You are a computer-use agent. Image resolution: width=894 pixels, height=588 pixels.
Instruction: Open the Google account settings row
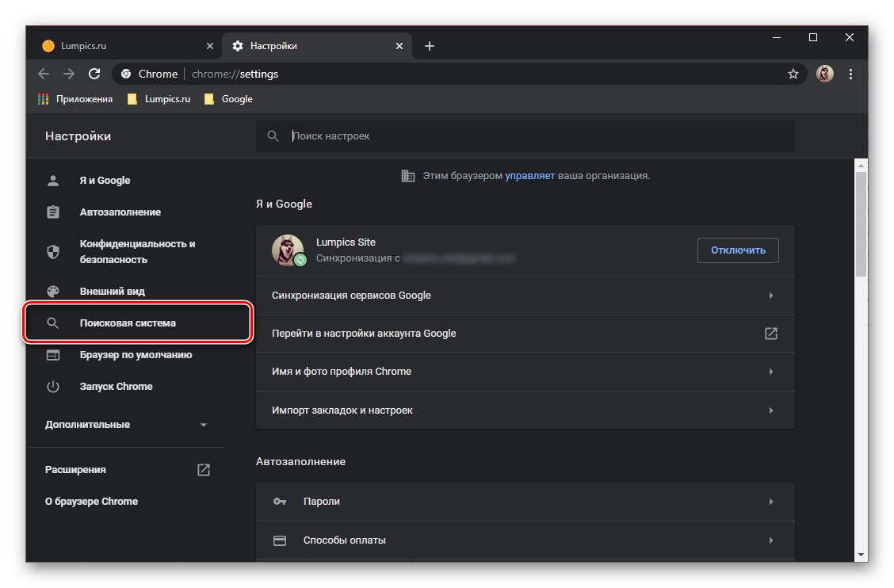pyautogui.click(x=525, y=334)
